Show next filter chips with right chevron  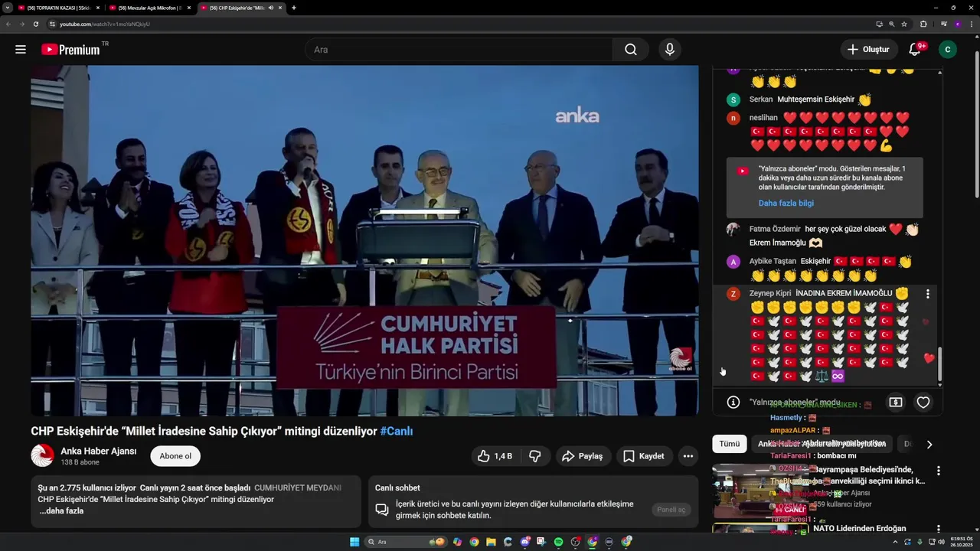pyautogui.click(x=929, y=444)
